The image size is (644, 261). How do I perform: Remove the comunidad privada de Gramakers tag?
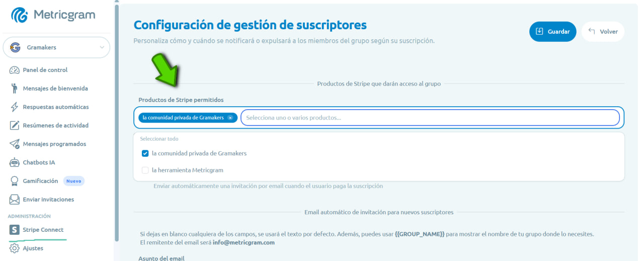click(230, 117)
